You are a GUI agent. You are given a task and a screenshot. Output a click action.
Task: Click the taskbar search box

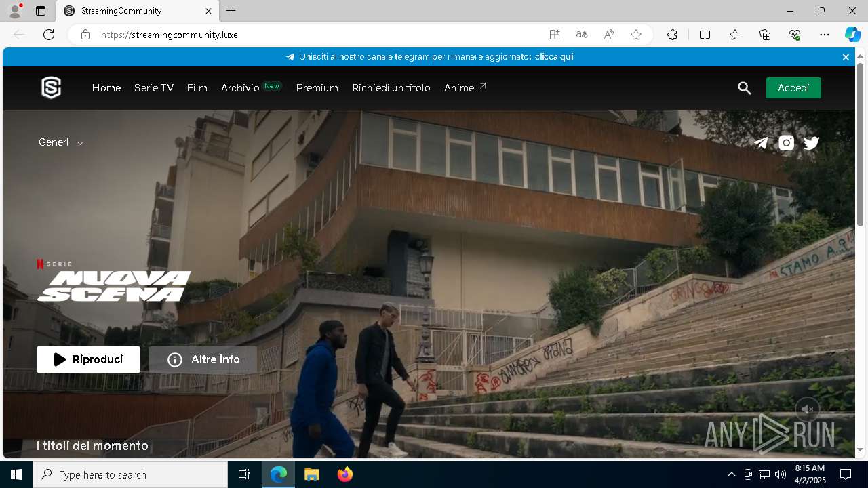click(130, 474)
